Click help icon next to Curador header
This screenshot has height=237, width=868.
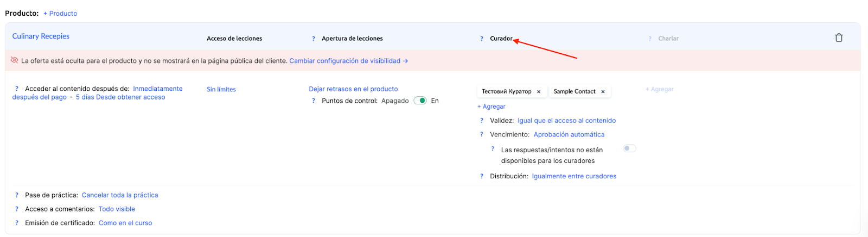[482, 39]
